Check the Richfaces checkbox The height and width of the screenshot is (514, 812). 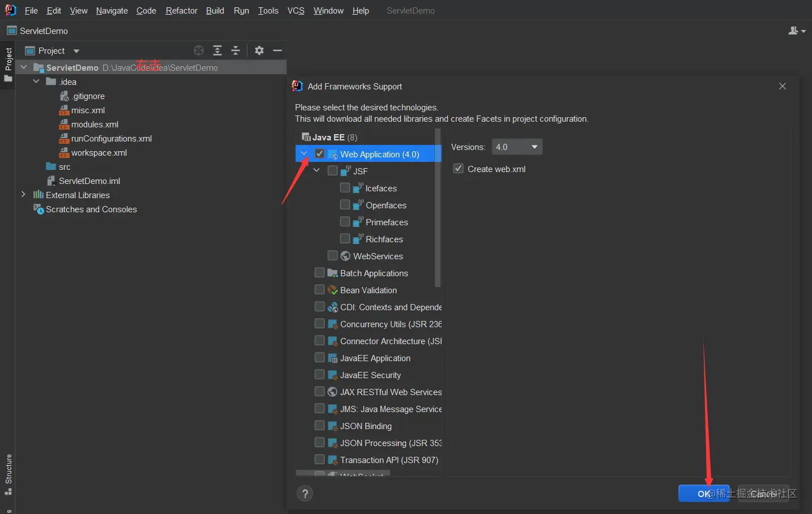345,238
